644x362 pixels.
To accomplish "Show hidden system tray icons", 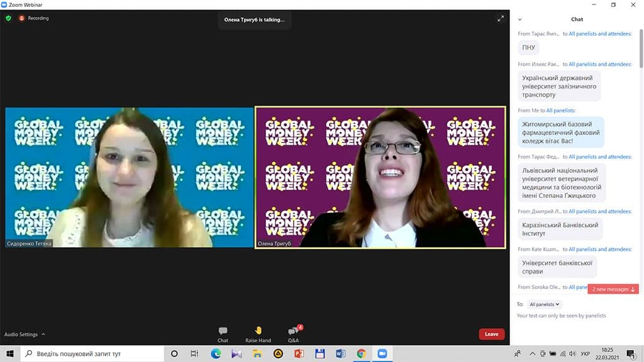I will [x=532, y=353].
